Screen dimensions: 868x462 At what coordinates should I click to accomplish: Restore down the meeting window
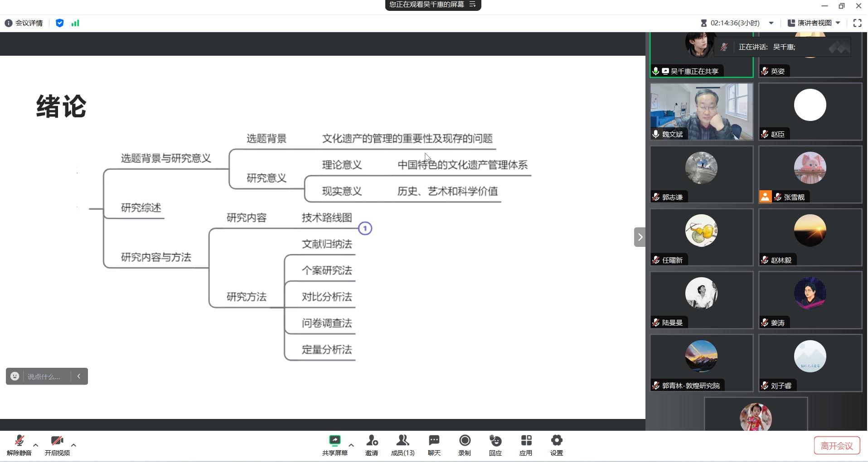pyautogui.click(x=842, y=6)
